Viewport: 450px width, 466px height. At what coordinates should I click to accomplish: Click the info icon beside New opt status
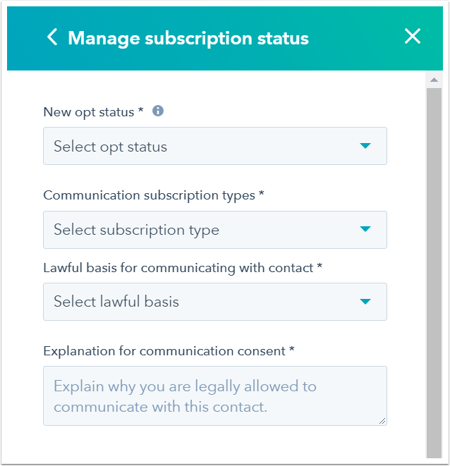click(x=158, y=111)
